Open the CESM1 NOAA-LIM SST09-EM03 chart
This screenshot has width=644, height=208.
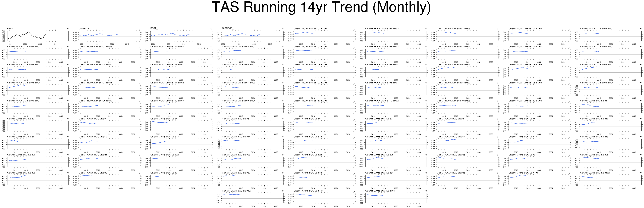pyautogui.click(x=181, y=108)
